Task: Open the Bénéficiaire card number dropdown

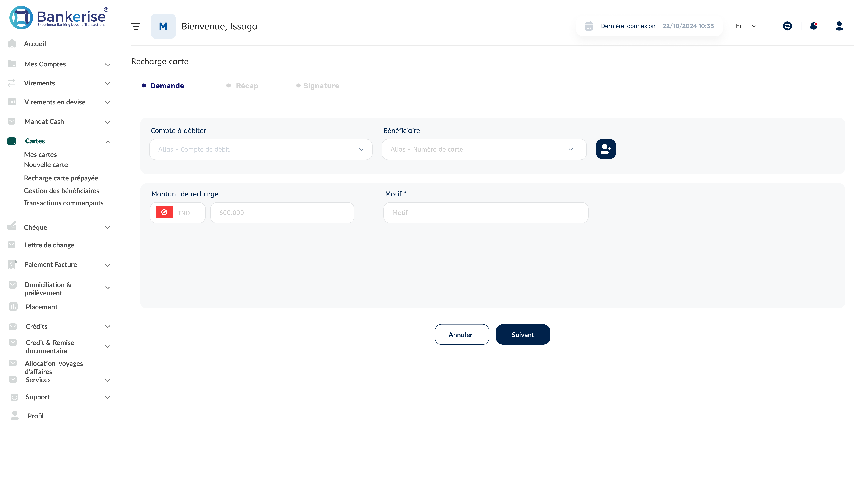Action: (x=484, y=149)
